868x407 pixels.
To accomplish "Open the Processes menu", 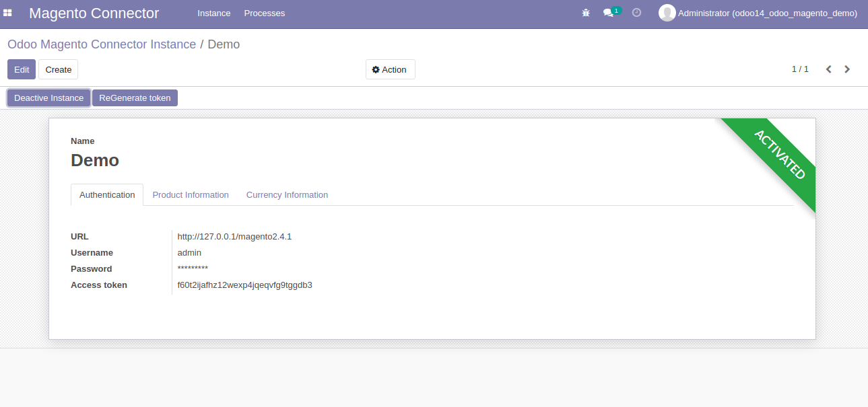I will [x=264, y=13].
